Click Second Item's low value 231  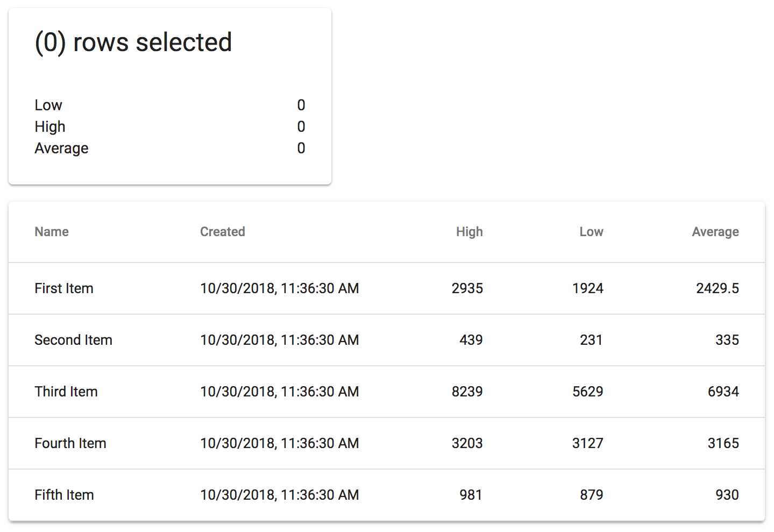click(591, 340)
